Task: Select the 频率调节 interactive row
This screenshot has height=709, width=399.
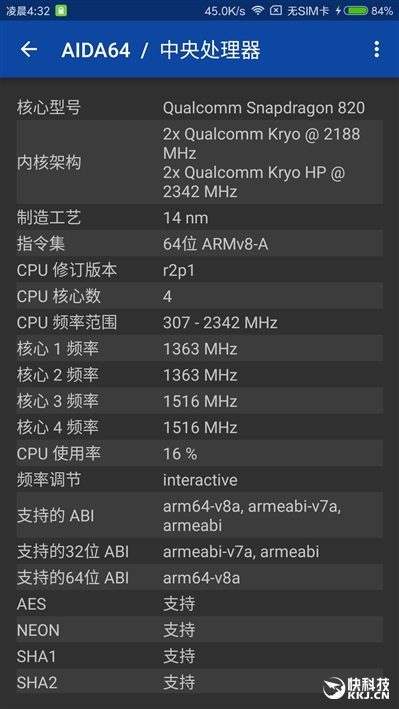Action: pos(200,480)
